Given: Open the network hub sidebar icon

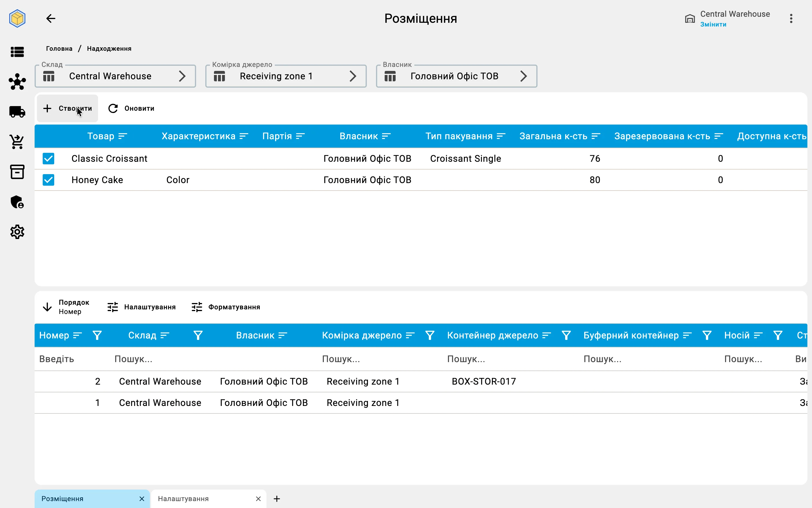Looking at the screenshot, I should tap(17, 82).
